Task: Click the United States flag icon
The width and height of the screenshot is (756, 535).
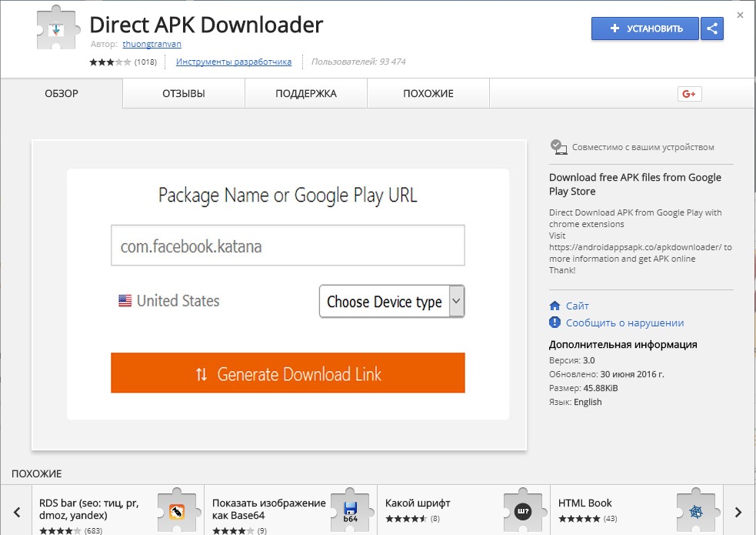Action: pos(125,300)
